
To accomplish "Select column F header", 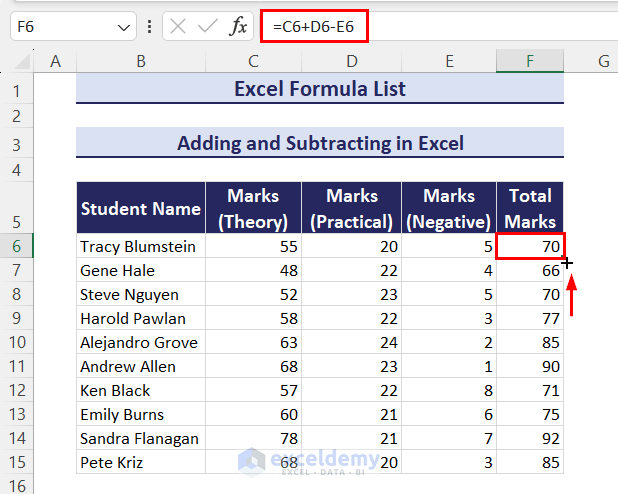I will pyautogui.click(x=530, y=61).
